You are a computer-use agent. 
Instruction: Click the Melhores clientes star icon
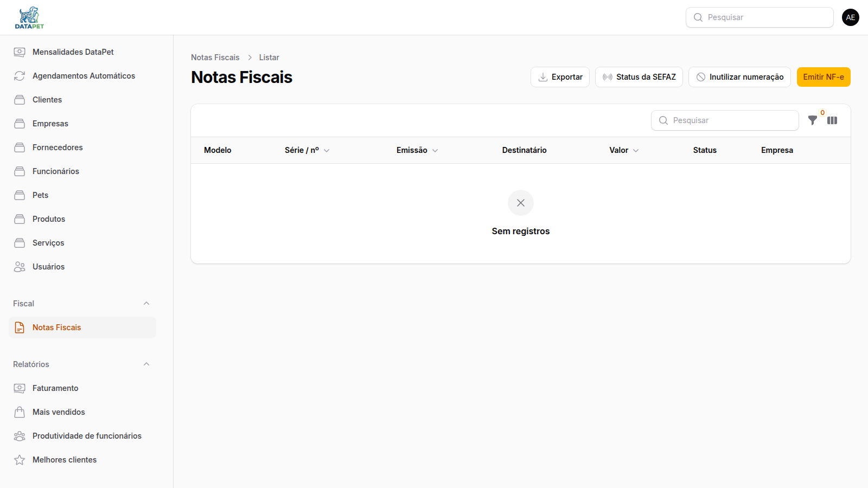click(20, 460)
